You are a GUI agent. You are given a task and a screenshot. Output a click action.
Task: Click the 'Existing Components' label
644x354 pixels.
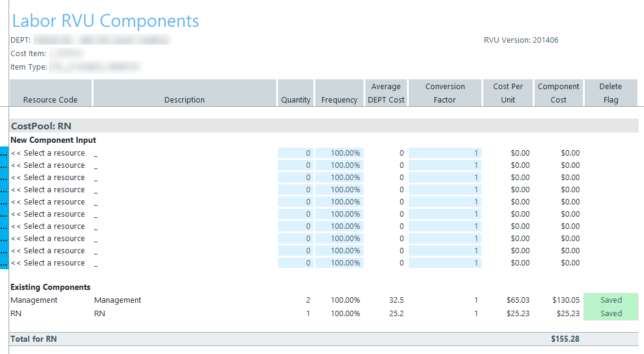51,287
